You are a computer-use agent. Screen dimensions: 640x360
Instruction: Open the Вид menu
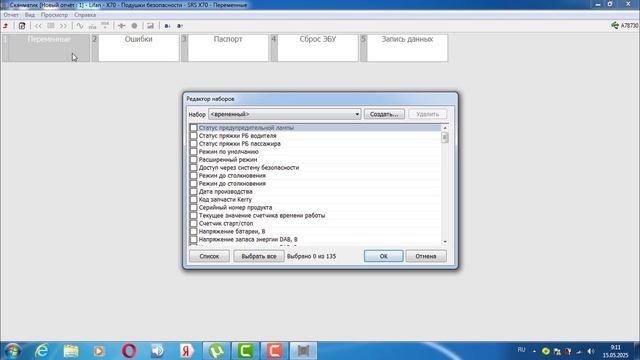(30, 15)
